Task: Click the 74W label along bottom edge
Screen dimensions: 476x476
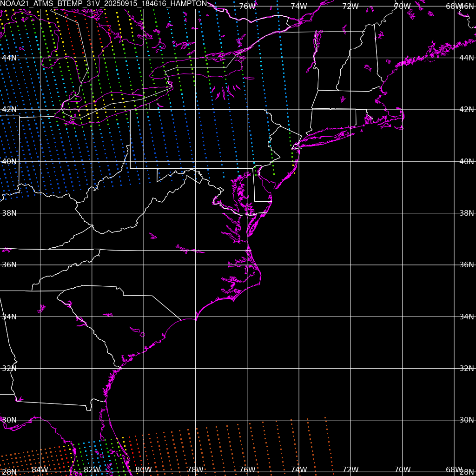Action: (299, 469)
